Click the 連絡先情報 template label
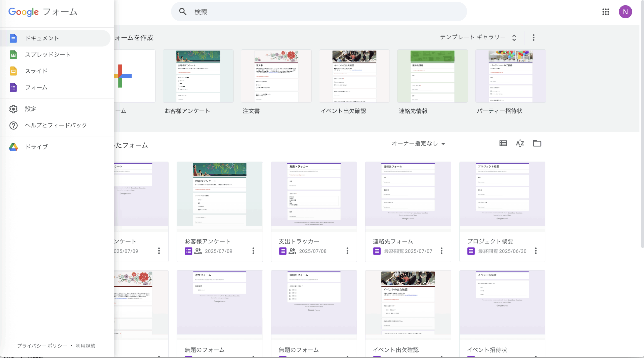Image resolution: width=644 pixels, height=358 pixels. 413,111
